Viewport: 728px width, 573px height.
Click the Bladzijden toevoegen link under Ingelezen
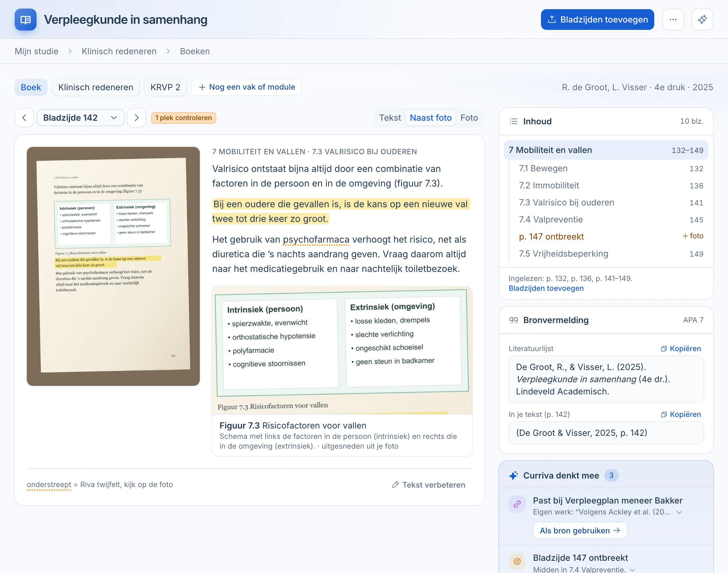(x=546, y=288)
